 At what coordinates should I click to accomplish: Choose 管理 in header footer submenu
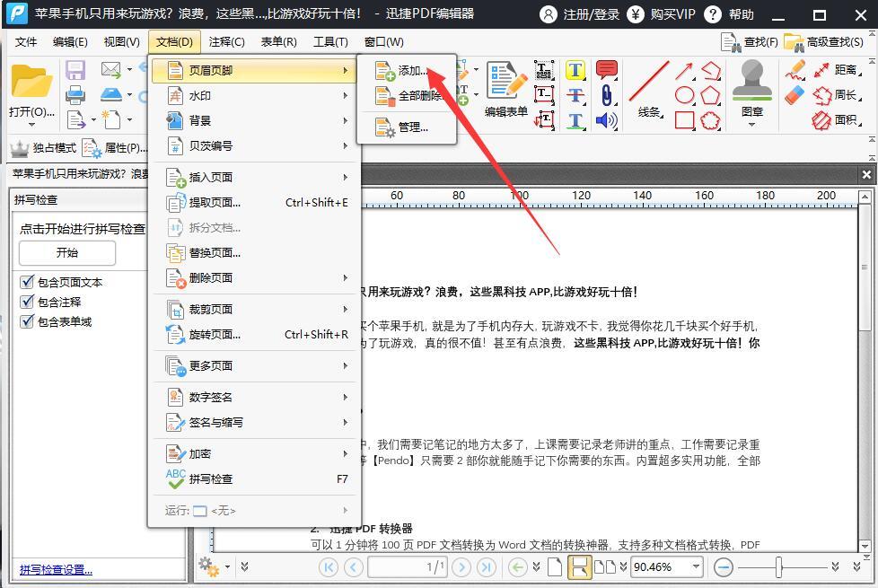[407, 127]
